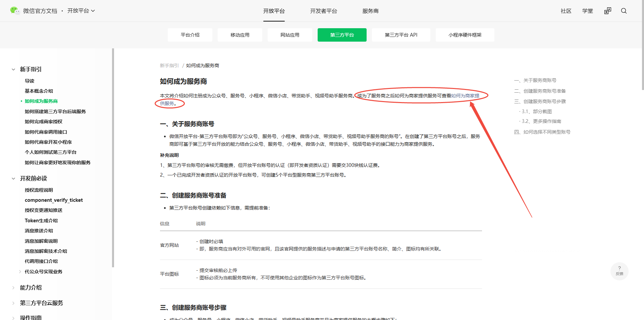Click the sidebar vertical scrollbar
This screenshot has width=644, height=320.
(x=113, y=158)
